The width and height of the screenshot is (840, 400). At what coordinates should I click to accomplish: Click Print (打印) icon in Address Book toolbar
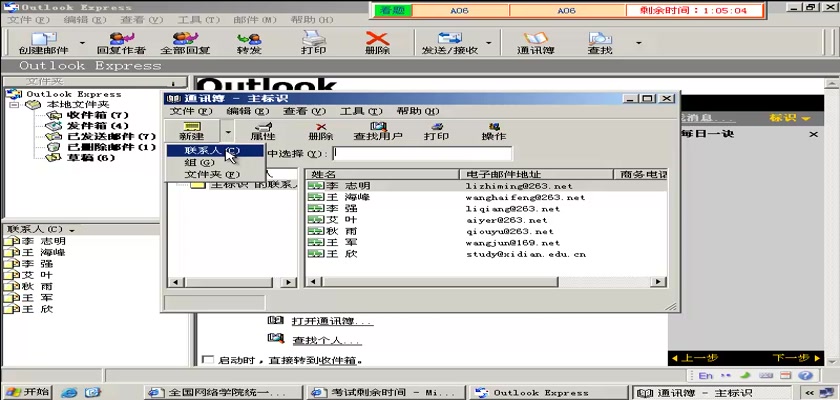437,131
